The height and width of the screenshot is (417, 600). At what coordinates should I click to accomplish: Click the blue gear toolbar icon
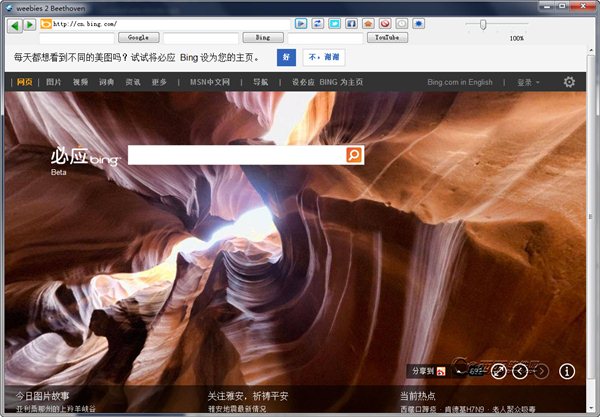(x=419, y=24)
